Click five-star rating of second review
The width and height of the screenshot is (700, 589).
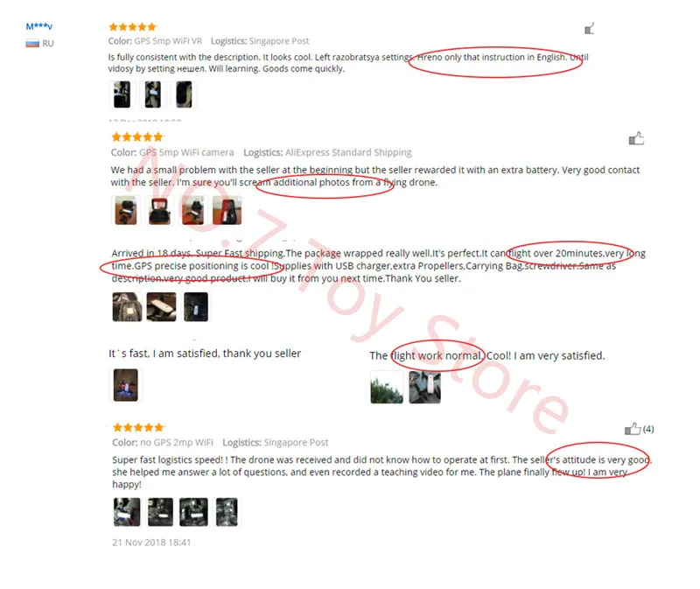pyautogui.click(x=137, y=137)
